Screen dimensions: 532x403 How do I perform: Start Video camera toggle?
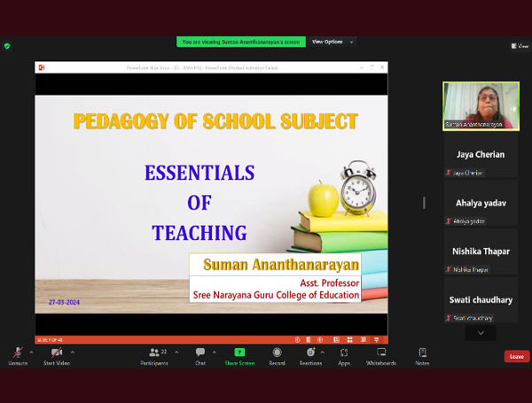tap(57, 356)
